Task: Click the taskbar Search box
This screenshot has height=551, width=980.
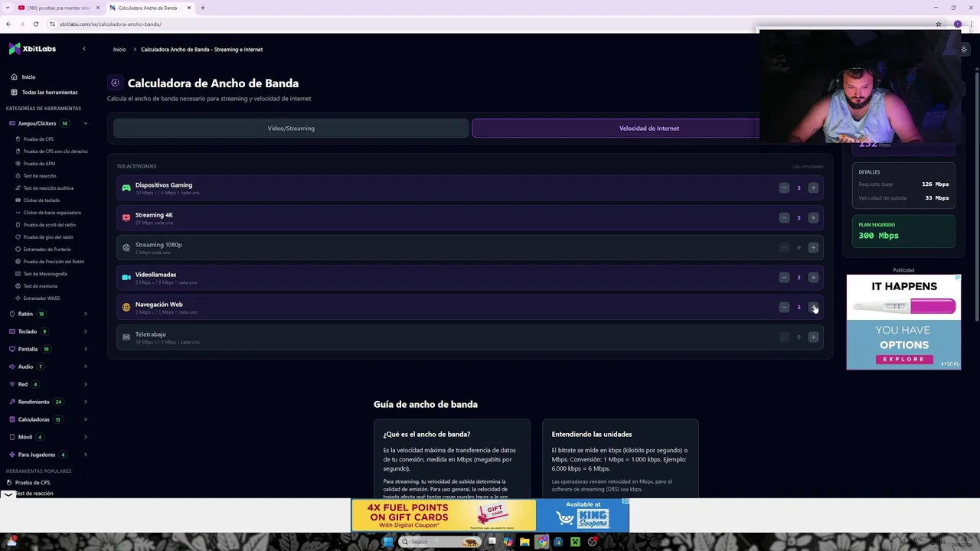Action: (440, 542)
